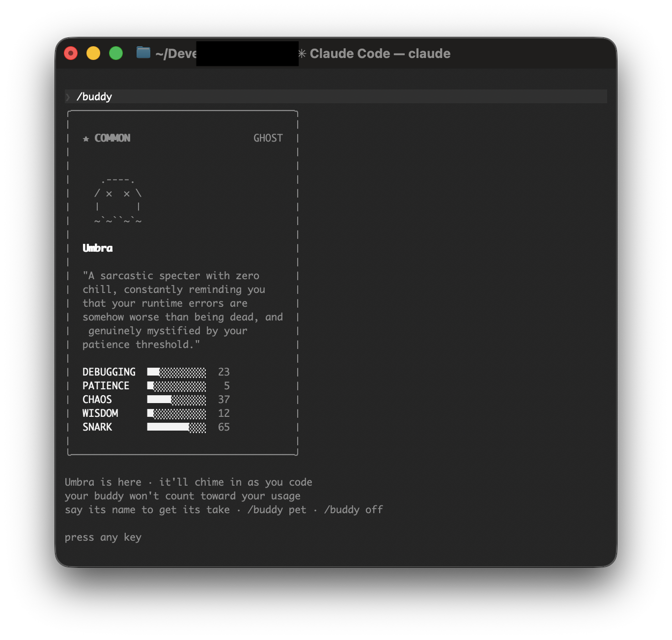Viewport: 672px width, 640px height.
Task: Click the PATIENCE stat bar
Action: coord(176,386)
